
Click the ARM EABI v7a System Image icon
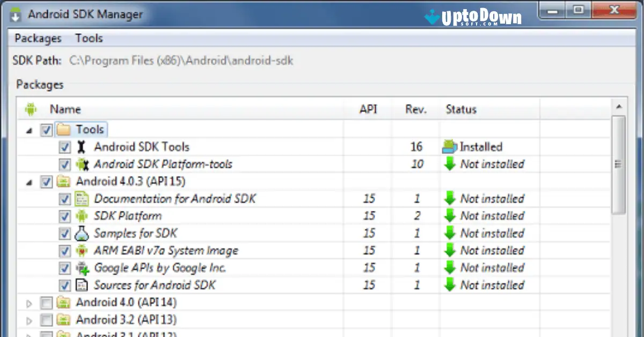[x=82, y=250]
